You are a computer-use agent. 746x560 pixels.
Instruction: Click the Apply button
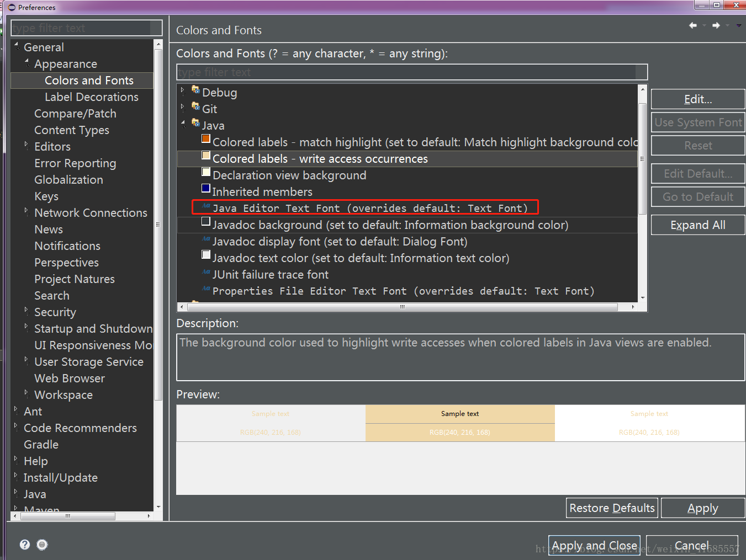[703, 508]
